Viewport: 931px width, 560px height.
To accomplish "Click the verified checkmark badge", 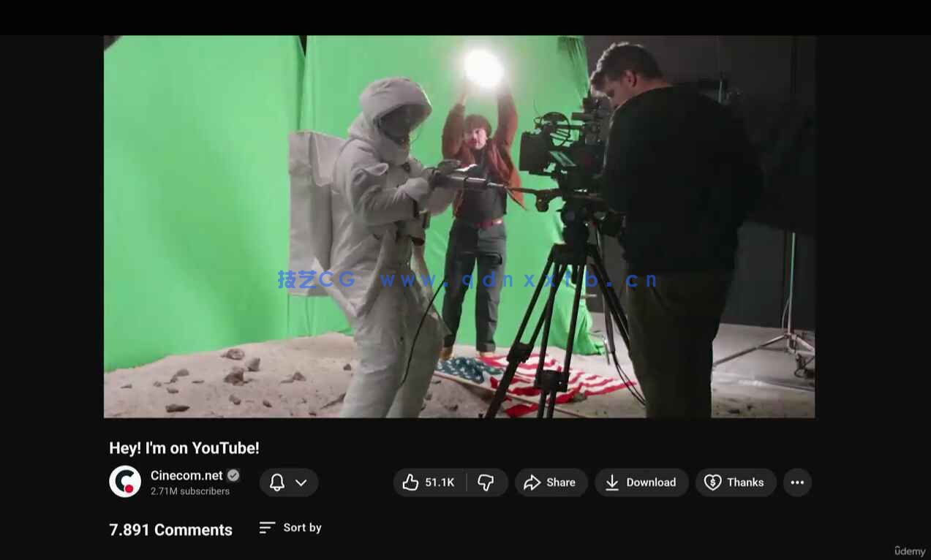I will coord(233,475).
